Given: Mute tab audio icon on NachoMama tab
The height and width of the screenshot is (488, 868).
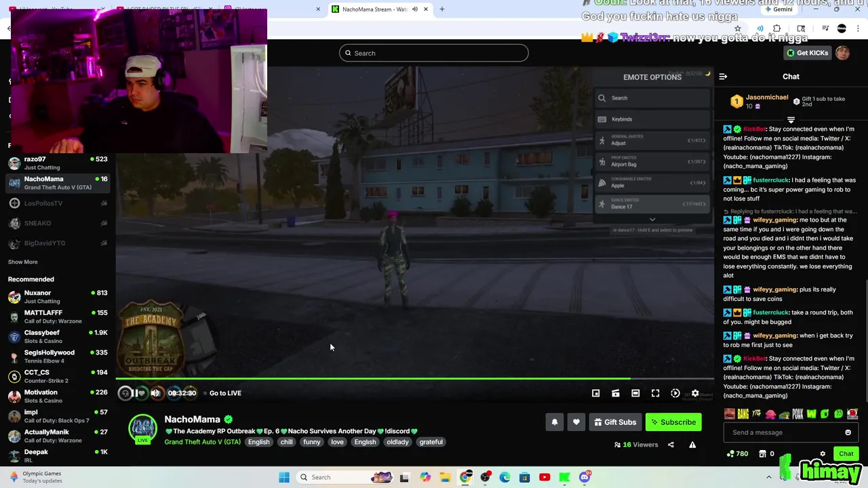Looking at the screenshot, I should coord(415,9).
